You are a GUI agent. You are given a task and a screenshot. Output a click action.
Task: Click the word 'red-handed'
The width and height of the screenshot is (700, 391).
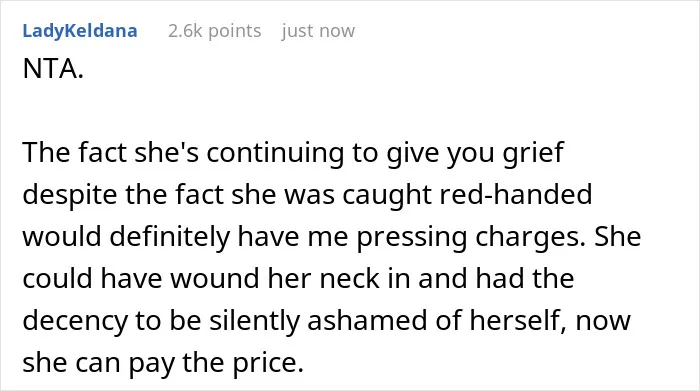[x=516, y=195]
